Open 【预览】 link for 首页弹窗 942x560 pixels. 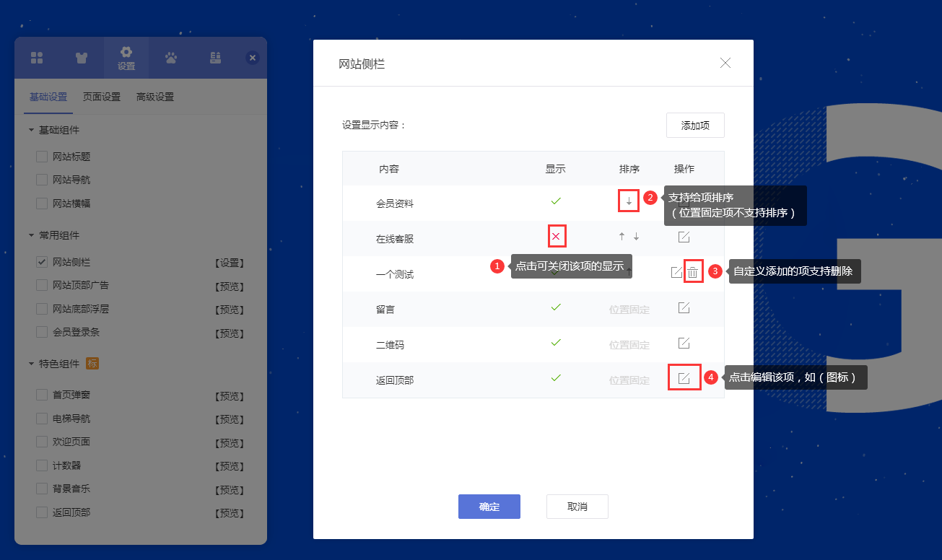tap(230, 396)
